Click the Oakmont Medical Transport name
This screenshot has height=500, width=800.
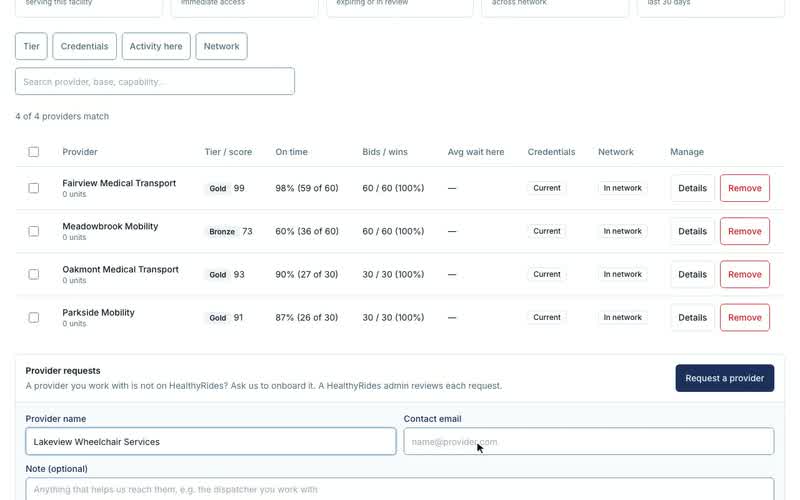(120, 269)
